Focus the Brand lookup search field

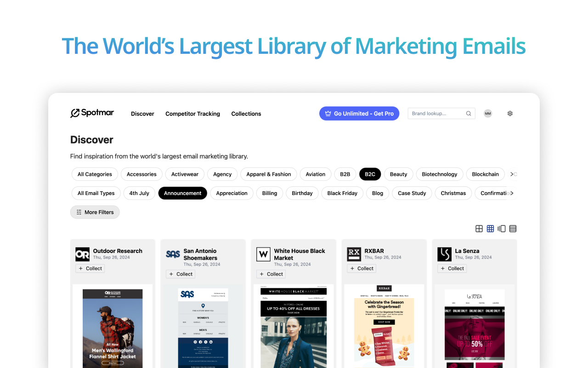(x=441, y=114)
